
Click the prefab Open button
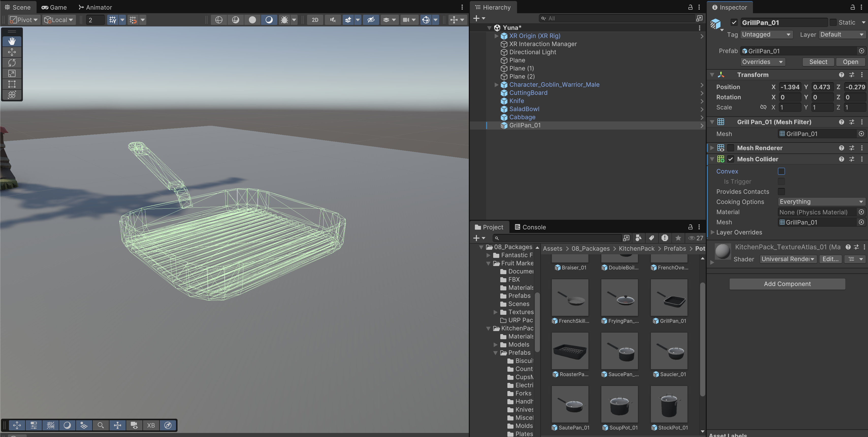coord(850,62)
